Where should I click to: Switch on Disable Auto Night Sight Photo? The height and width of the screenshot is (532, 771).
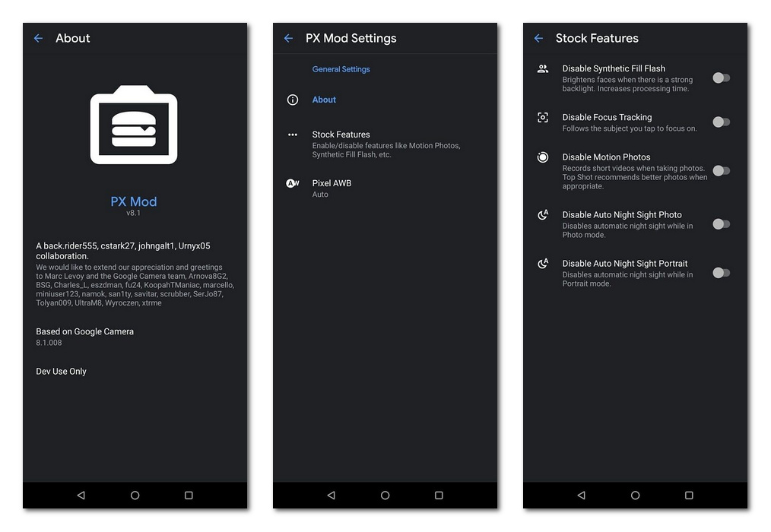pos(721,224)
